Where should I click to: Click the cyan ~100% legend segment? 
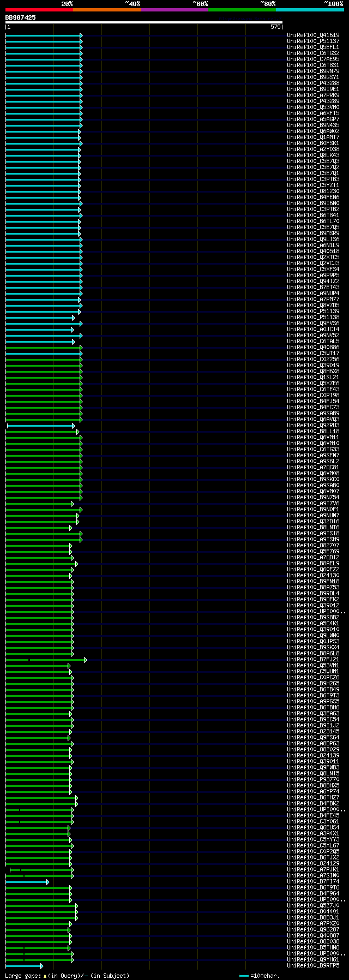coord(310,10)
